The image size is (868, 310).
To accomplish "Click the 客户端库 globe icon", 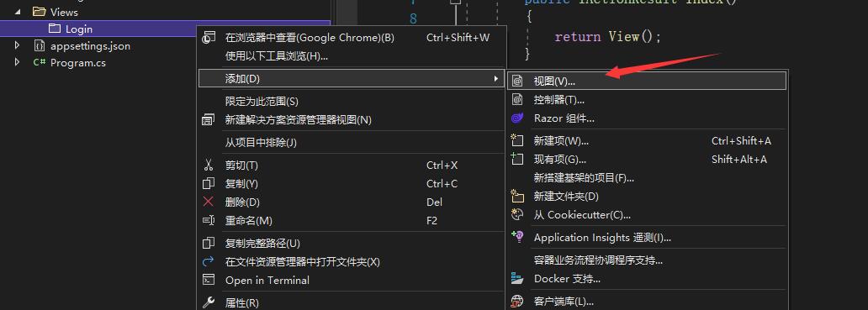I will [x=517, y=301].
